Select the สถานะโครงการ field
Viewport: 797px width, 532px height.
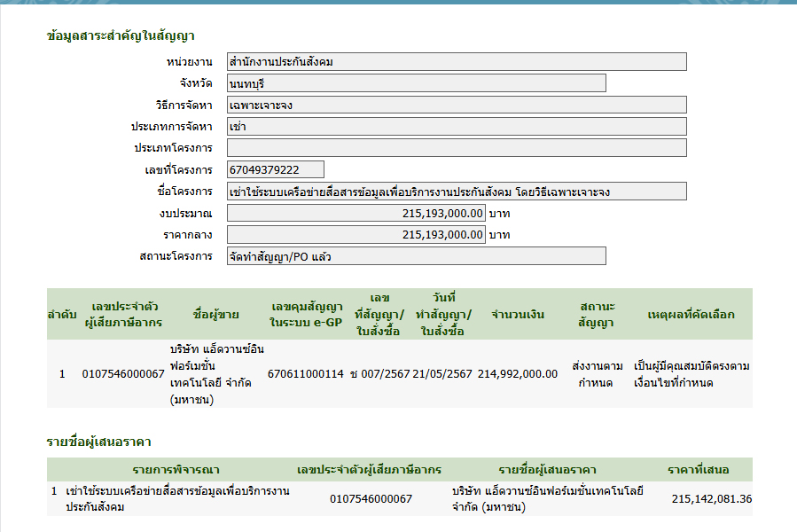pyautogui.click(x=416, y=256)
